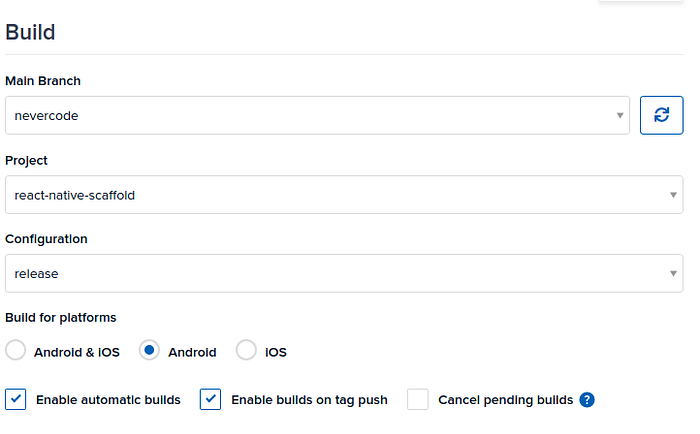Expand the Project dropdown arrow
700x434 pixels.
(673, 195)
